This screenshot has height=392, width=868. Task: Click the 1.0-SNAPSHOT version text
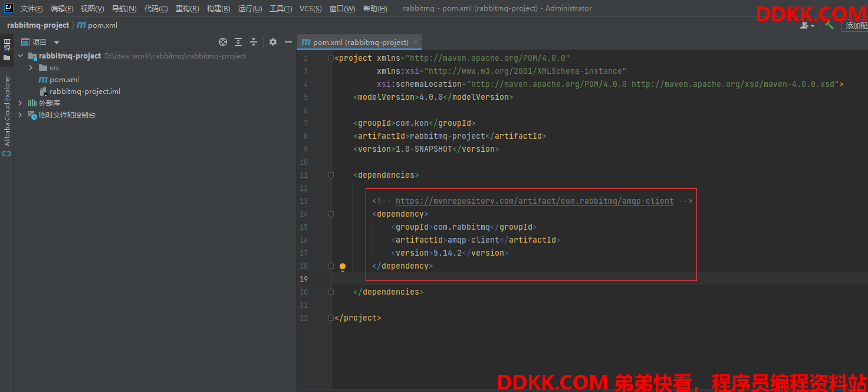[424, 149]
